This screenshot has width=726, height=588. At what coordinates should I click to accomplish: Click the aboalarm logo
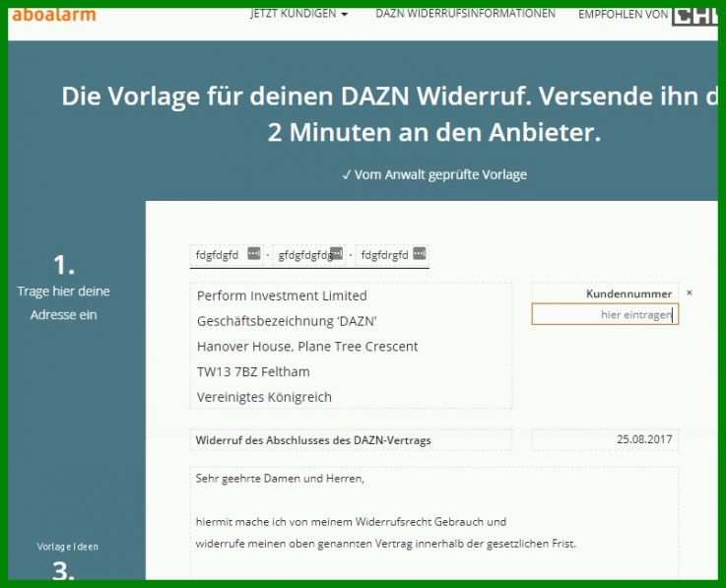click(x=54, y=15)
